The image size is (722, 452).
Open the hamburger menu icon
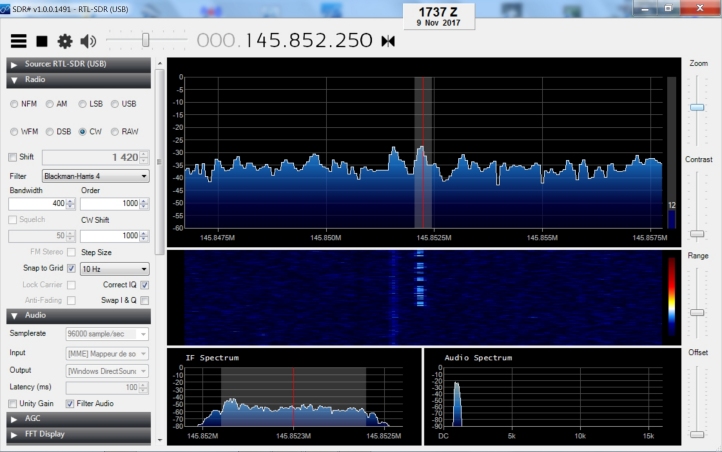click(18, 41)
